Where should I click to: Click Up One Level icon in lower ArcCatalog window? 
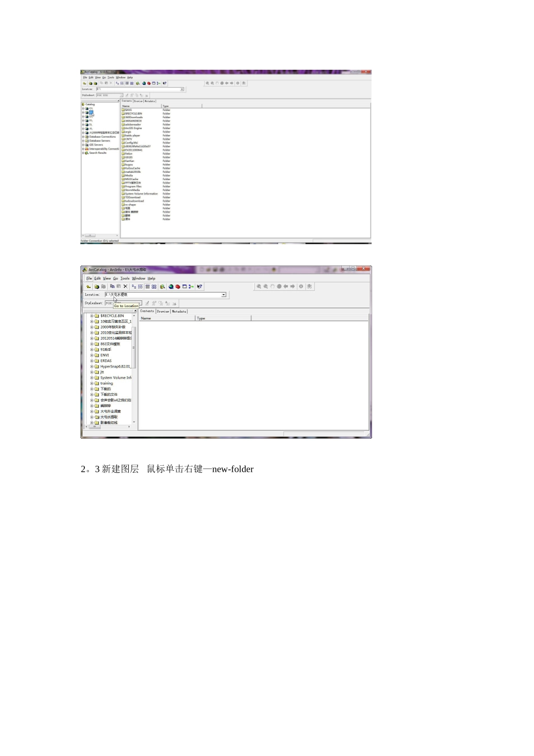[x=88, y=286]
